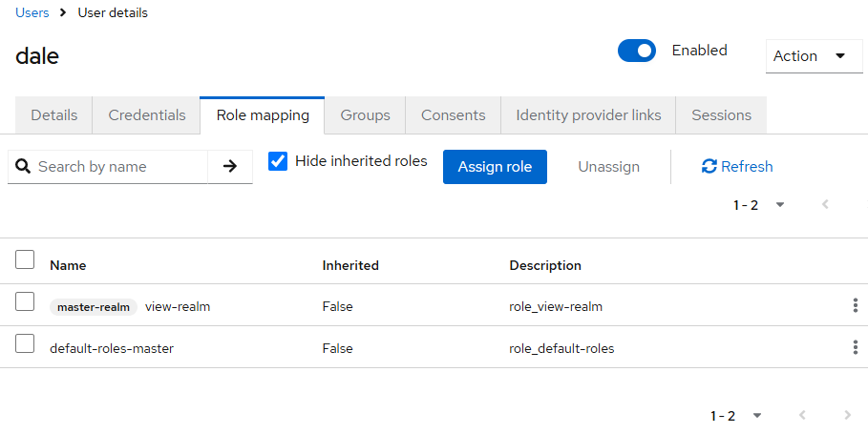Select the view-realm role checkbox
Viewport: 868px width, 434px height.
pos(26,302)
